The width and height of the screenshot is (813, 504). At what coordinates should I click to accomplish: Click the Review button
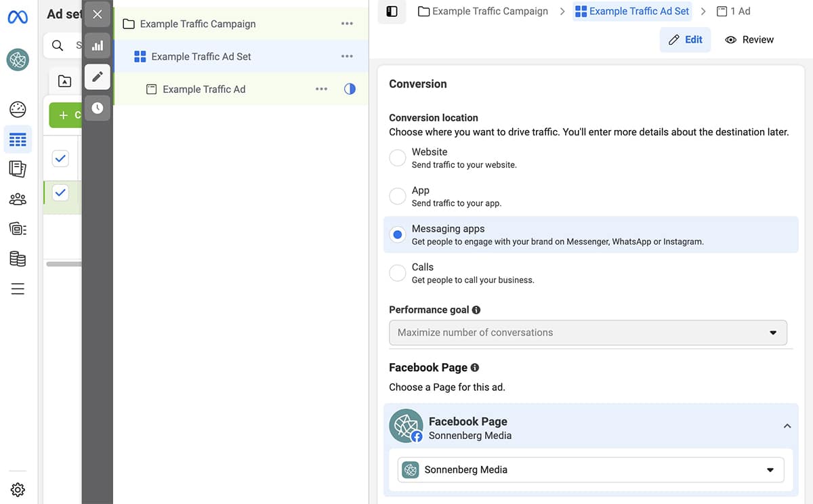pos(749,40)
